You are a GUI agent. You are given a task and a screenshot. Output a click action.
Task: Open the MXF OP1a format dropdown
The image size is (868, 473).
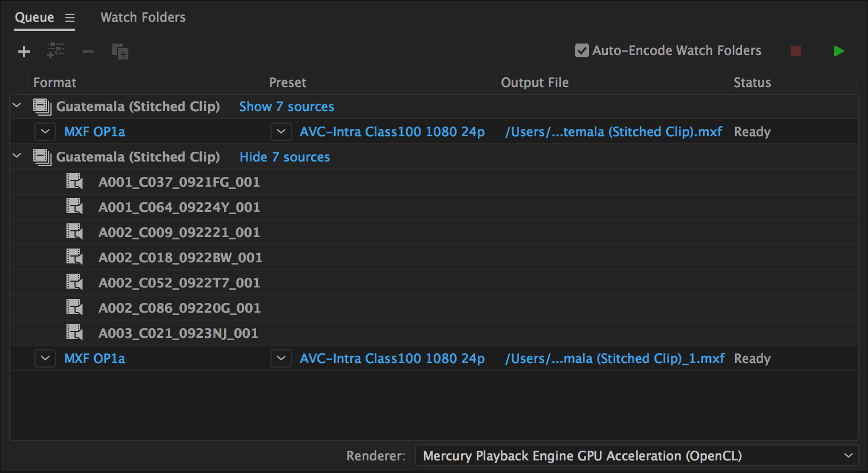pos(45,131)
